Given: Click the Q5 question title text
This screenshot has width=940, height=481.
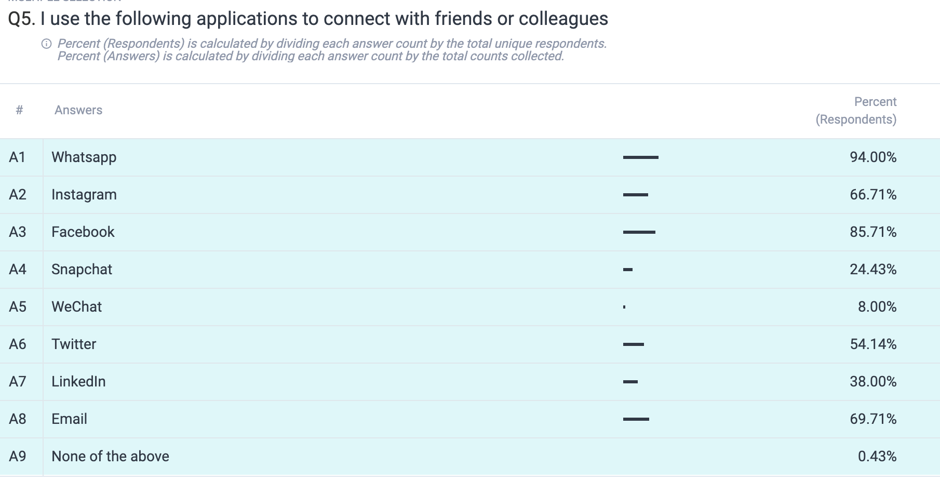Looking at the screenshot, I should point(308,18).
